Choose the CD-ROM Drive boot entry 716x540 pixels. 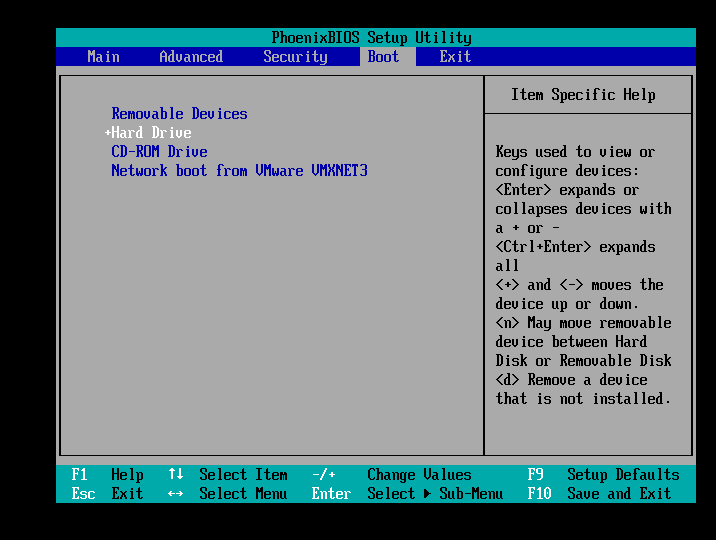(159, 152)
